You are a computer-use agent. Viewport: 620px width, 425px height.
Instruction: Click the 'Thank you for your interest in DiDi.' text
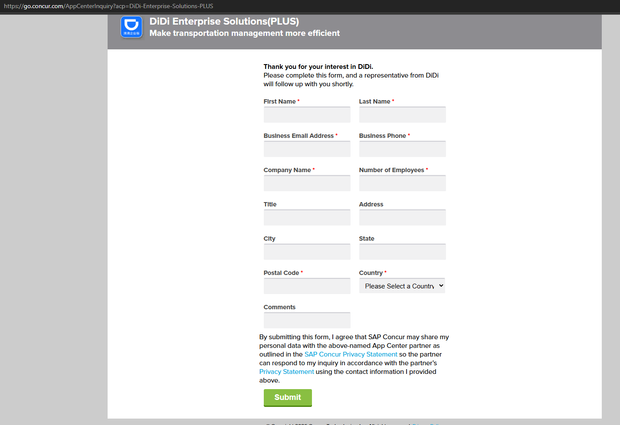[x=318, y=66]
